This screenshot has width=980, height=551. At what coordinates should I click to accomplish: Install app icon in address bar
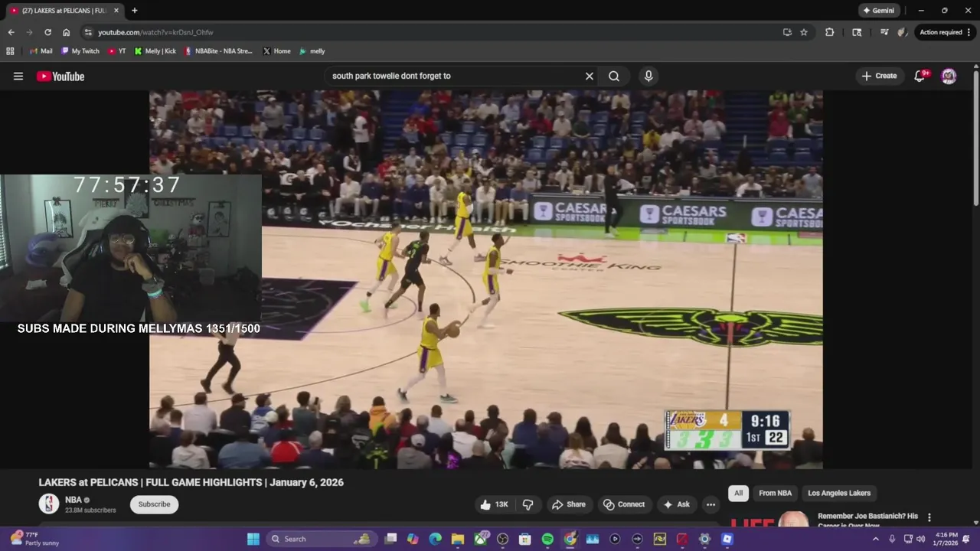[x=787, y=32]
